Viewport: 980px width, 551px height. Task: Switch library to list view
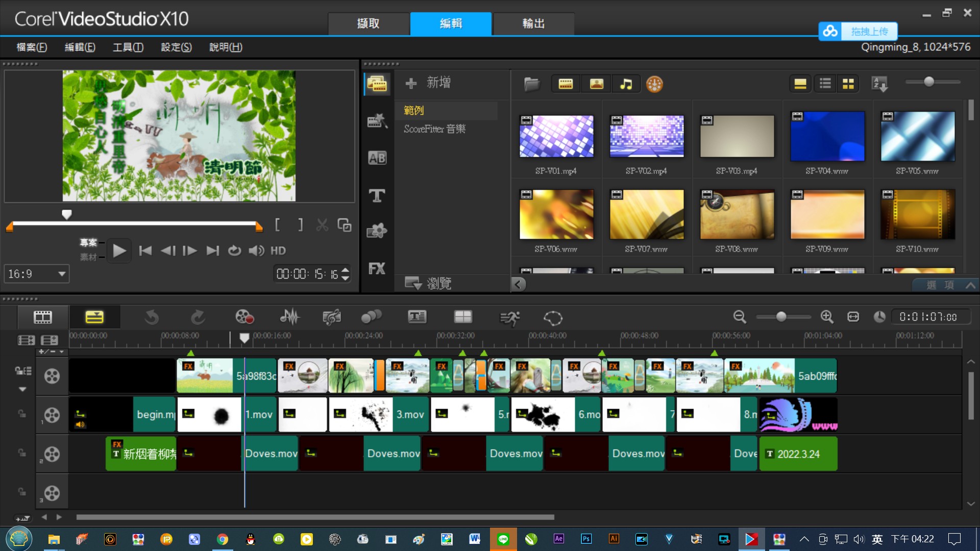pos(825,84)
